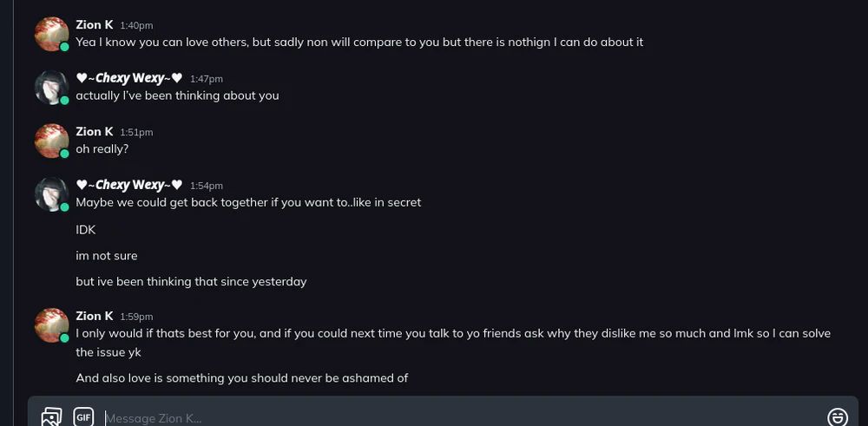Screen dimensions: 868x426
Task: Click the "actually I've been thinking about you" message
Action: [x=177, y=95]
